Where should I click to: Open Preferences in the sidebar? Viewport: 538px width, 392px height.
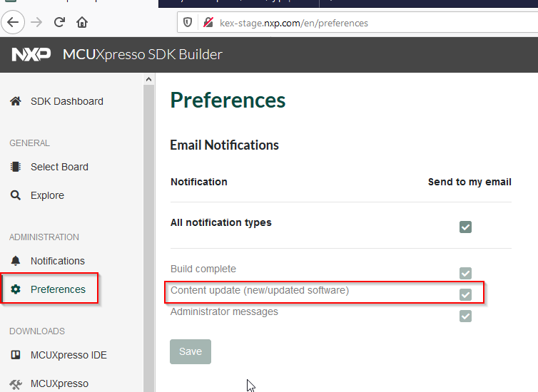58,289
